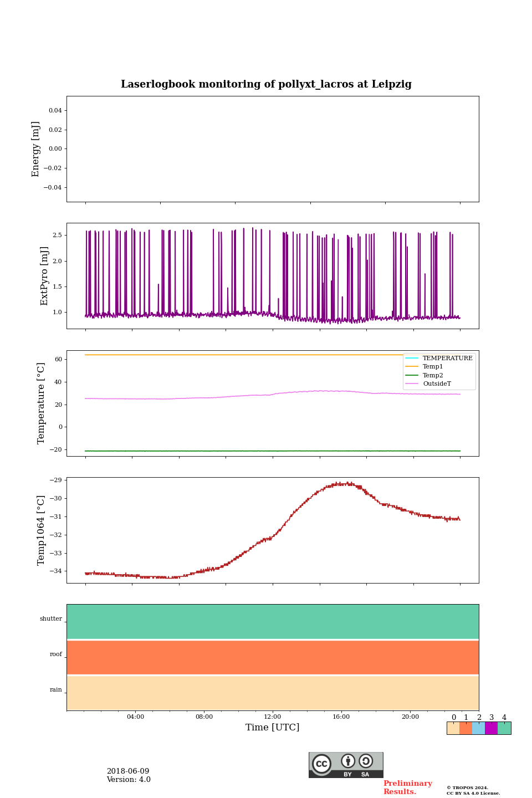Click the orange colorbar swatch for value 1
This screenshot has width=532, height=798.
tap(465, 728)
